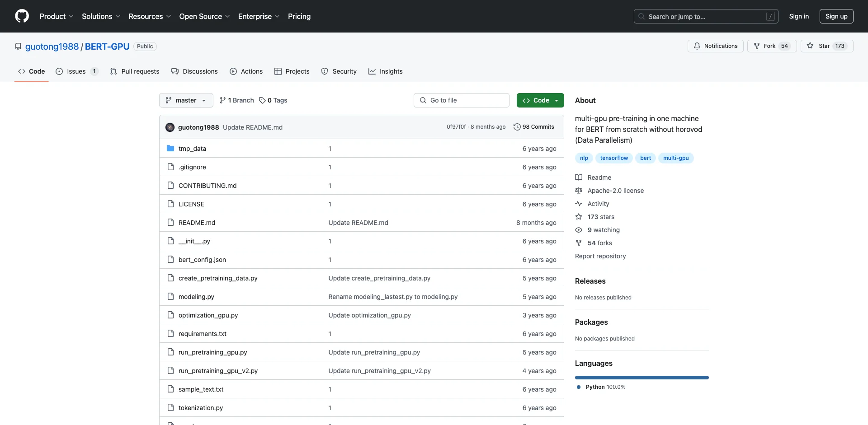Click the fork icon in the Fork button
868x425 pixels.
pyautogui.click(x=757, y=46)
